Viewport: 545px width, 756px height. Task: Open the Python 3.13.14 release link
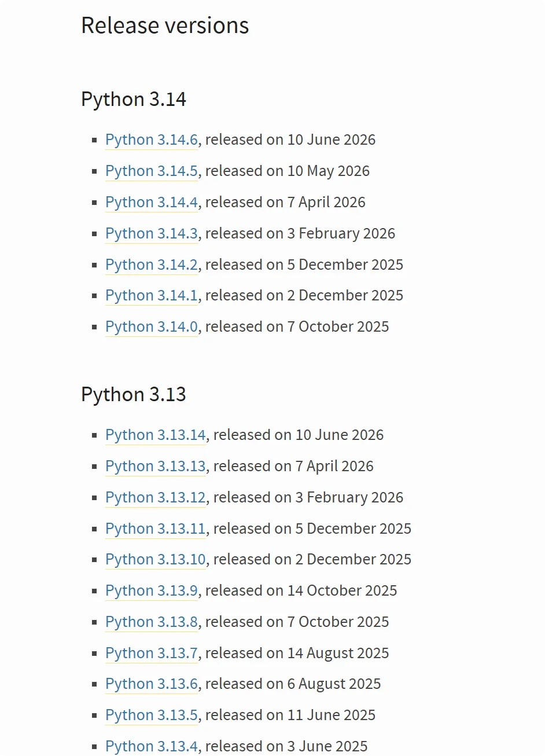click(156, 435)
